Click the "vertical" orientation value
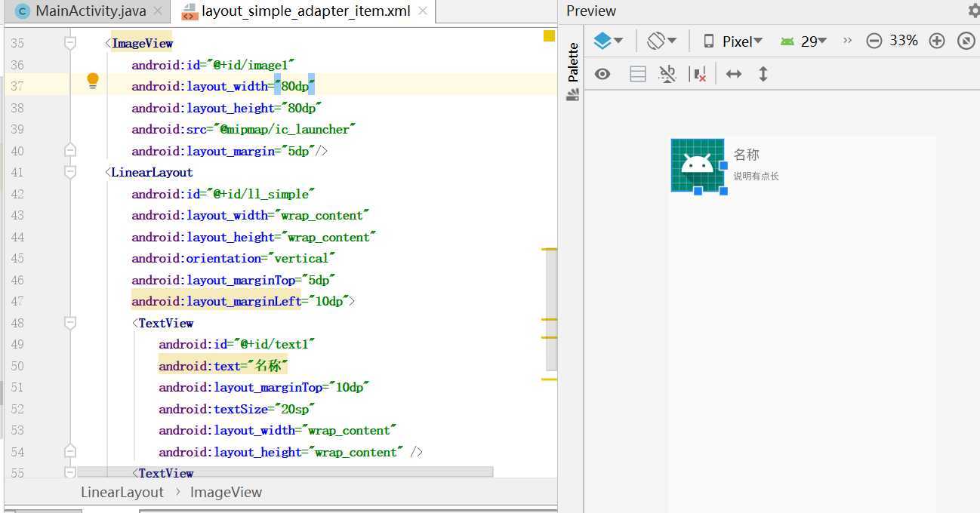This screenshot has height=513, width=980. 301,258
